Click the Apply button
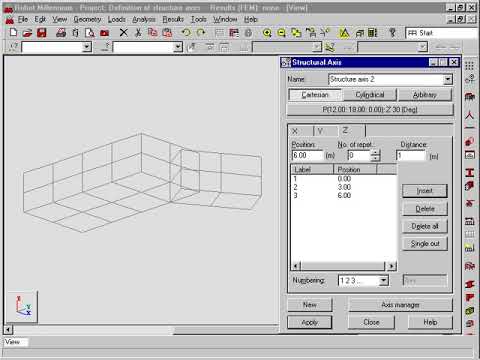 310,322
